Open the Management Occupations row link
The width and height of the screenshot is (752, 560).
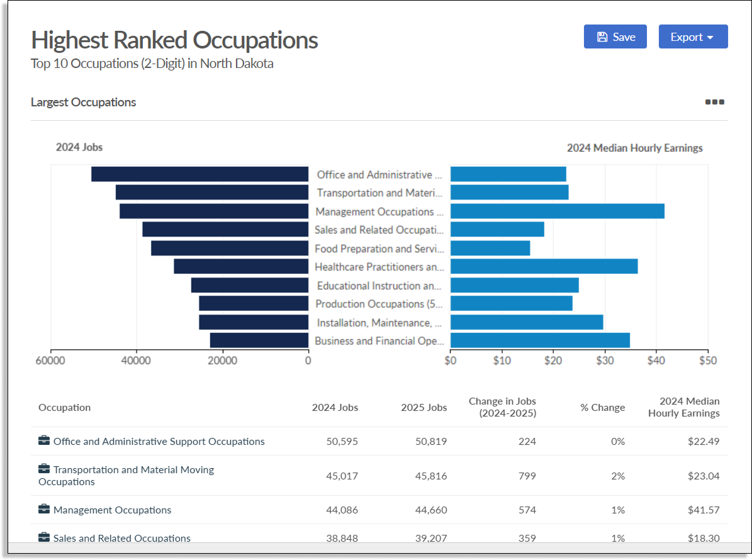112,510
